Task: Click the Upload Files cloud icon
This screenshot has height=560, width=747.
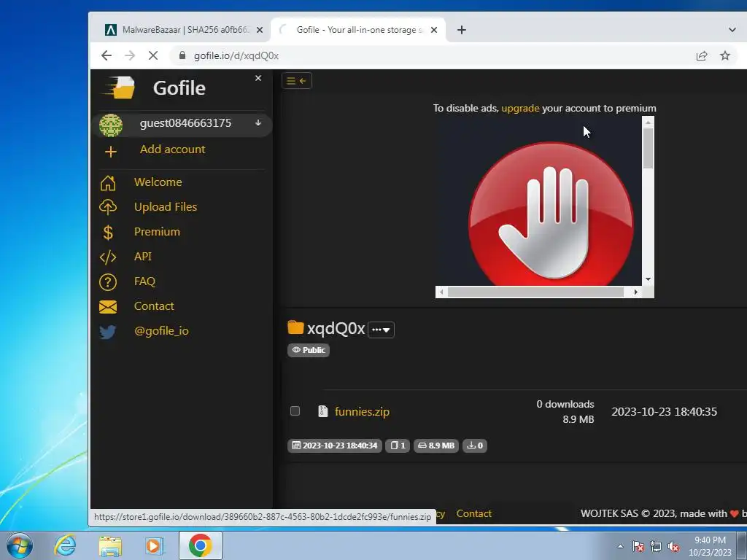Action: click(108, 207)
